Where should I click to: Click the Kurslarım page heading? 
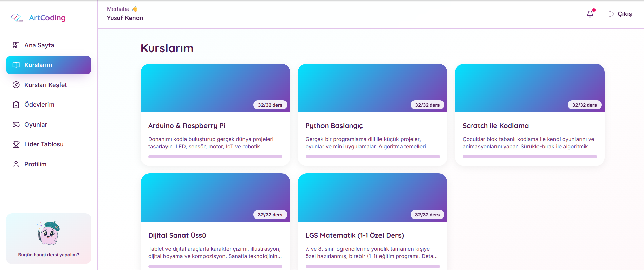pos(167,48)
